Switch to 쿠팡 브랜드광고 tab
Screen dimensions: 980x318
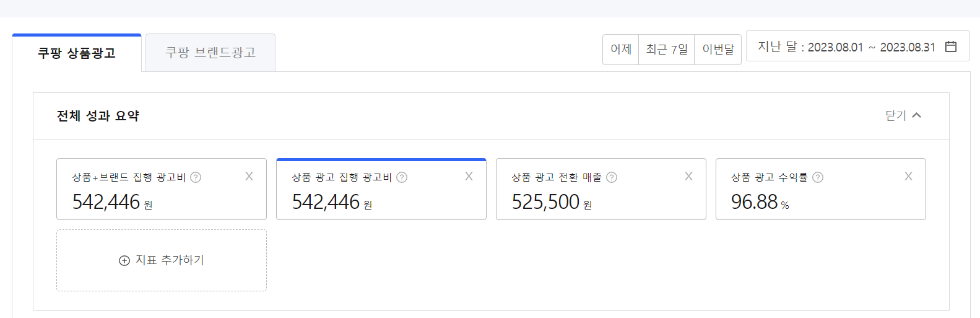click(210, 53)
